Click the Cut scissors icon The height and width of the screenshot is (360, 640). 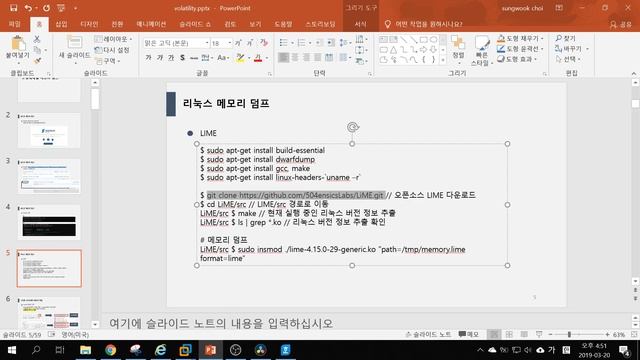(37, 39)
